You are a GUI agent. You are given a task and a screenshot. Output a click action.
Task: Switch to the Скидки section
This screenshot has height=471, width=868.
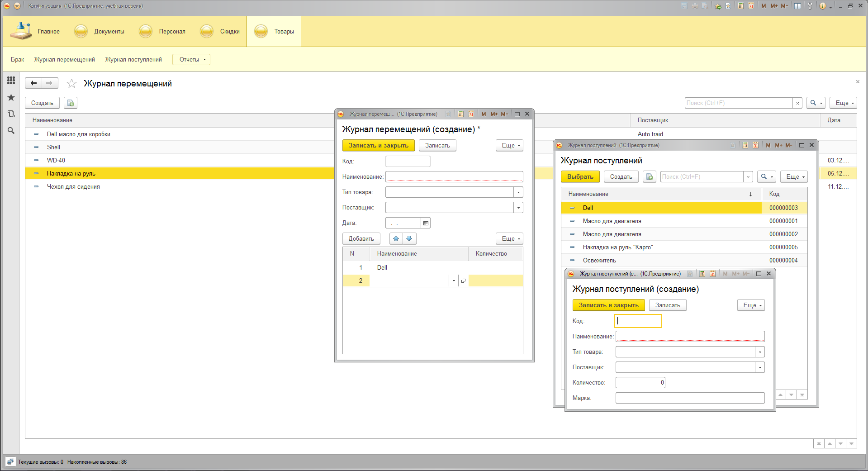click(220, 31)
